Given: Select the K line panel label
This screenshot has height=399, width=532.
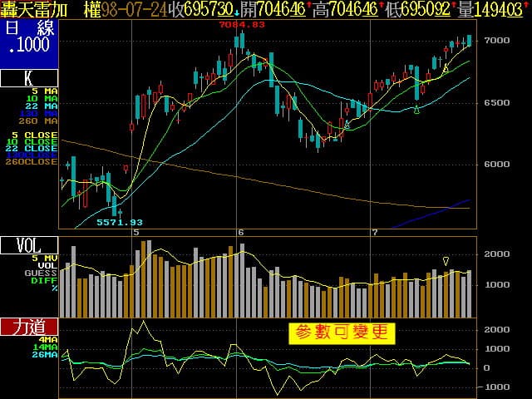Looking at the screenshot, I should [x=29, y=79].
